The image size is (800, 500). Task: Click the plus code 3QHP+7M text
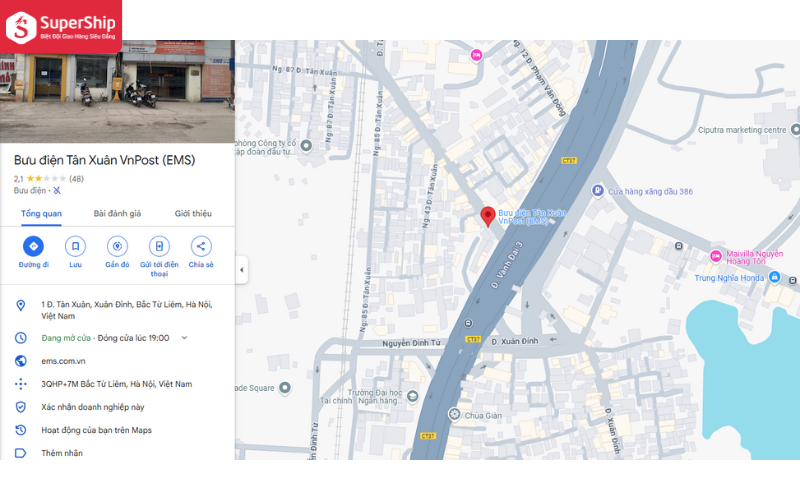click(117, 384)
